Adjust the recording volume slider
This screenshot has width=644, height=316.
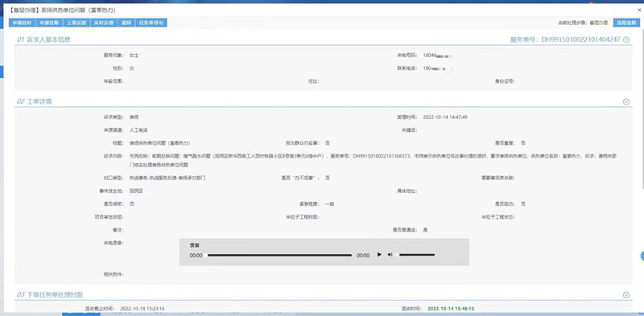[415, 255]
